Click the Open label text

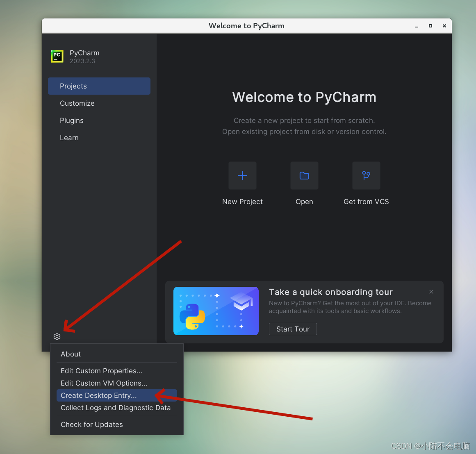pos(304,202)
